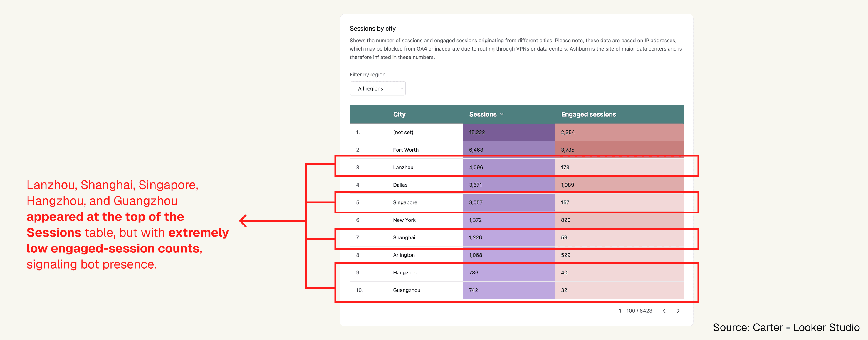Click the Fort Worth city cell
The height and width of the screenshot is (340, 868).
click(405, 150)
